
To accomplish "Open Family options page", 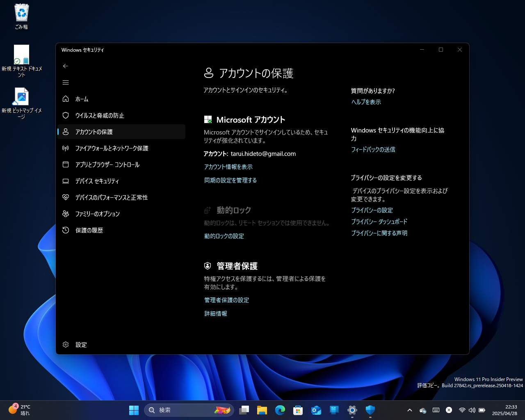I will click(x=97, y=214).
